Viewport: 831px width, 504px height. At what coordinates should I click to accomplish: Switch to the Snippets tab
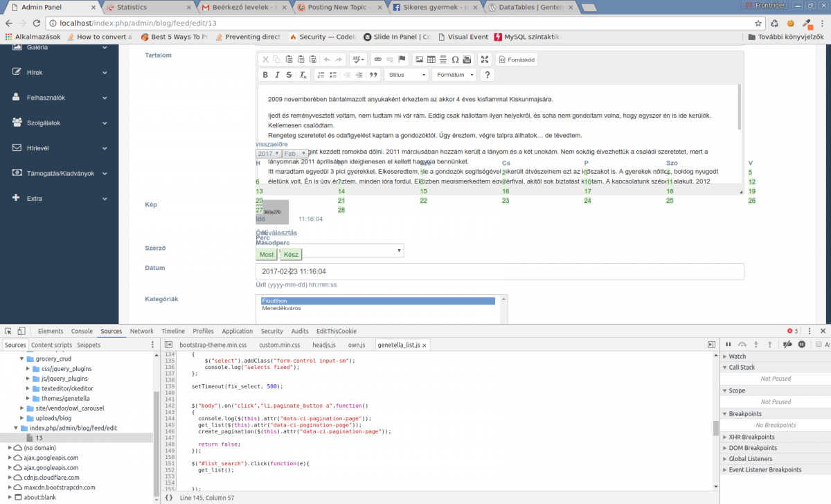89,344
